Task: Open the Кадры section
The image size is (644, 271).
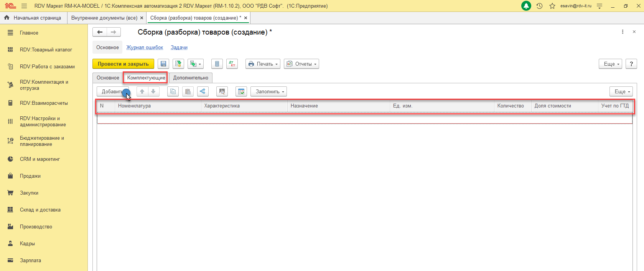Action: pos(27,244)
